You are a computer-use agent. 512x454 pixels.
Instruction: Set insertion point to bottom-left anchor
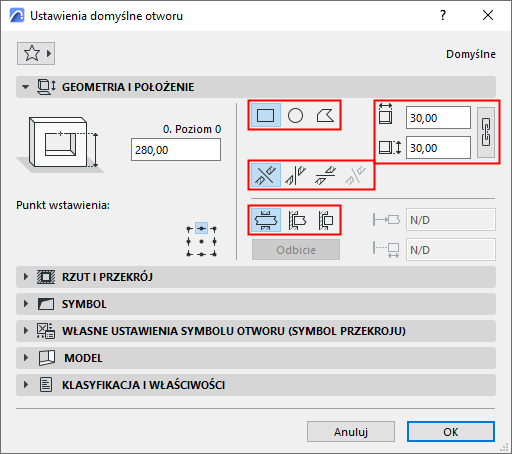point(189,254)
